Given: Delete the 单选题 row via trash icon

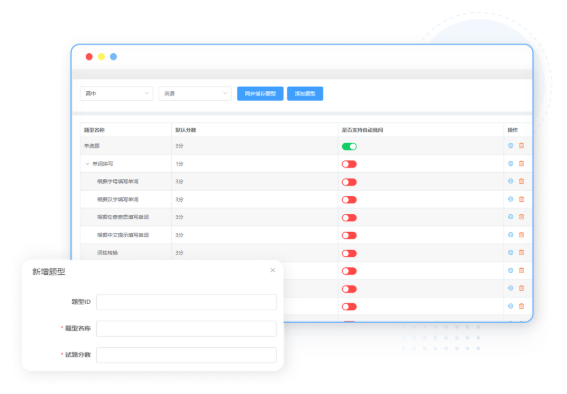Looking at the screenshot, I should tap(521, 145).
